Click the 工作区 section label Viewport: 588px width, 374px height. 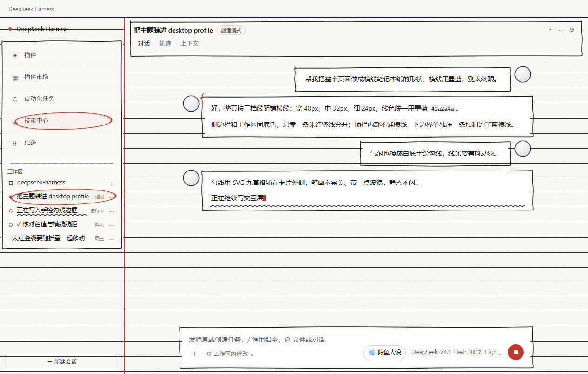click(x=15, y=171)
